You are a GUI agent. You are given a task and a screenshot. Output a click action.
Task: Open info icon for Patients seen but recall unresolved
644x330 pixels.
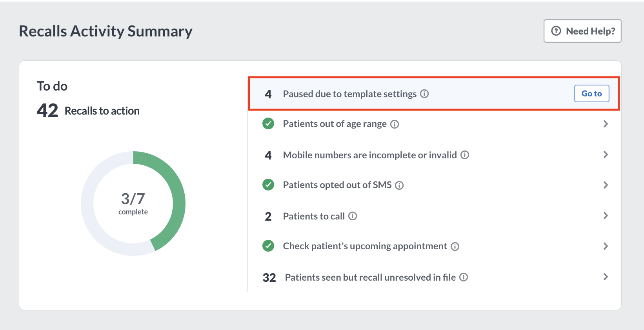464,277
